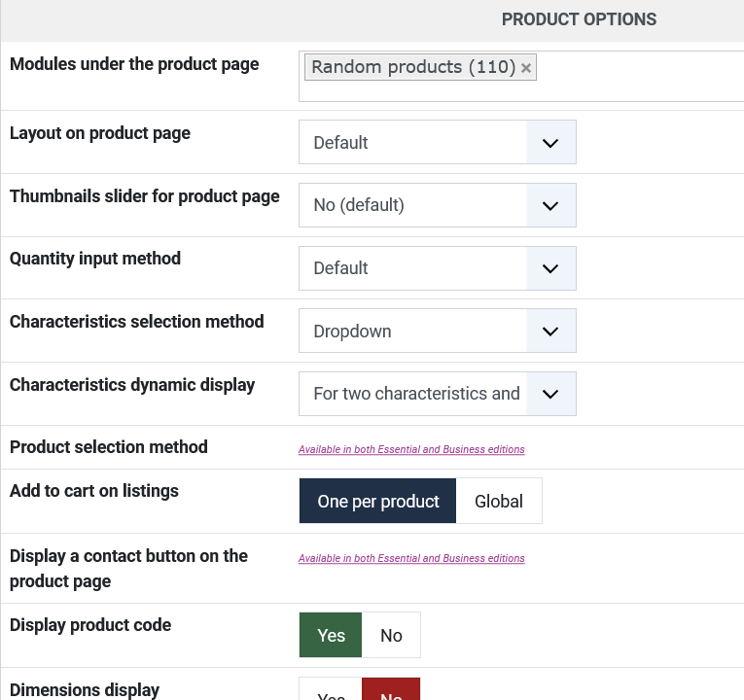Set Display product code to No

(391, 636)
